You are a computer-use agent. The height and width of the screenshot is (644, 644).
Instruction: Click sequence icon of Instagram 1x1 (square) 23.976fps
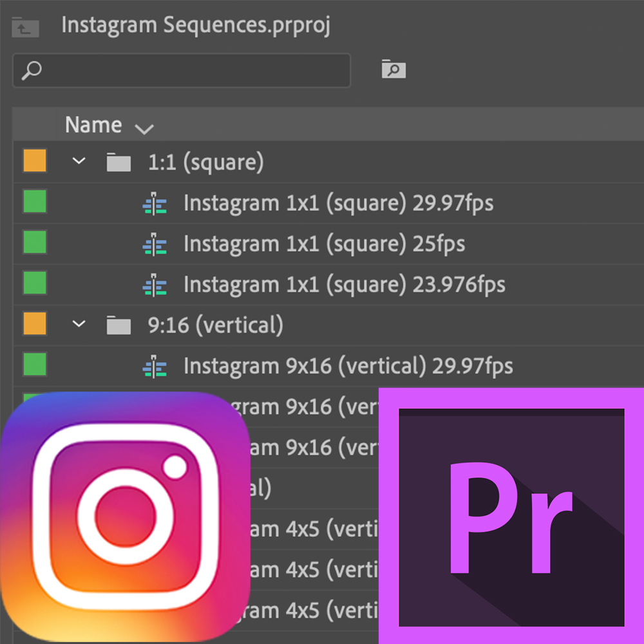(155, 285)
